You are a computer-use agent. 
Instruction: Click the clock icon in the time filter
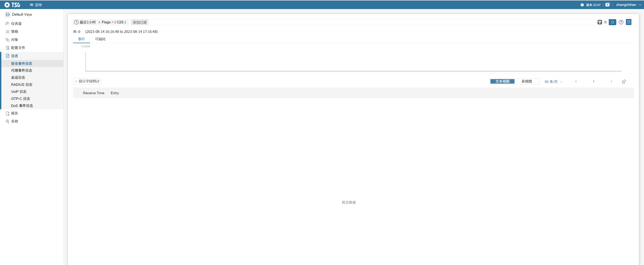pyautogui.click(x=76, y=22)
